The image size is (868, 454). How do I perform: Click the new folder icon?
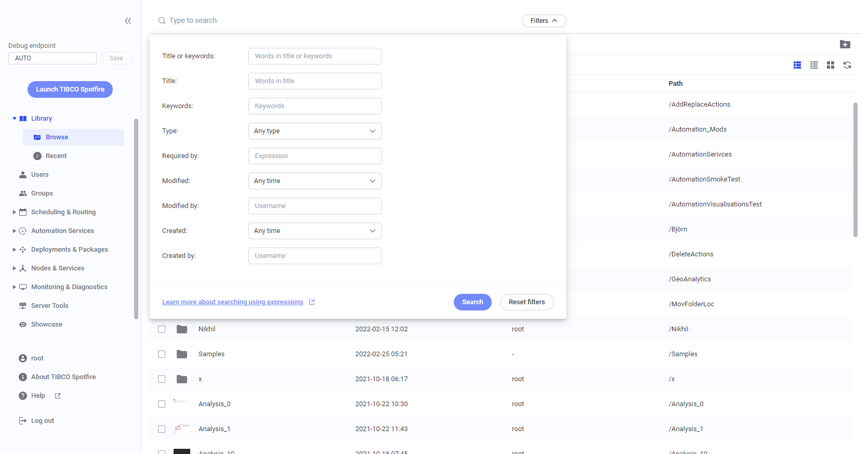coord(845,44)
